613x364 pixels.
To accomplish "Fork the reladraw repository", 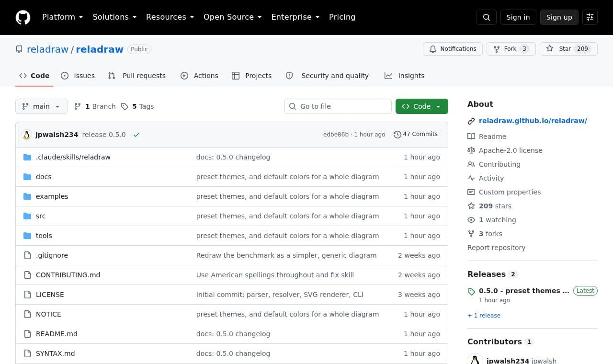I will (x=511, y=49).
